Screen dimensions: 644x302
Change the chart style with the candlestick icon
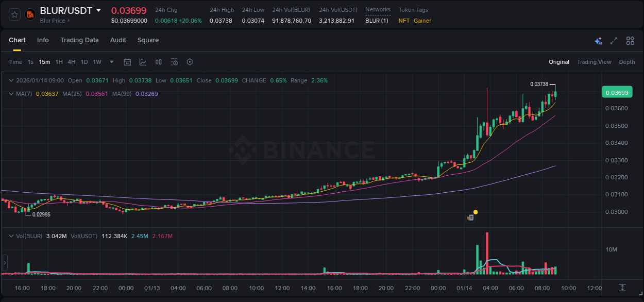tap(158, 62)
